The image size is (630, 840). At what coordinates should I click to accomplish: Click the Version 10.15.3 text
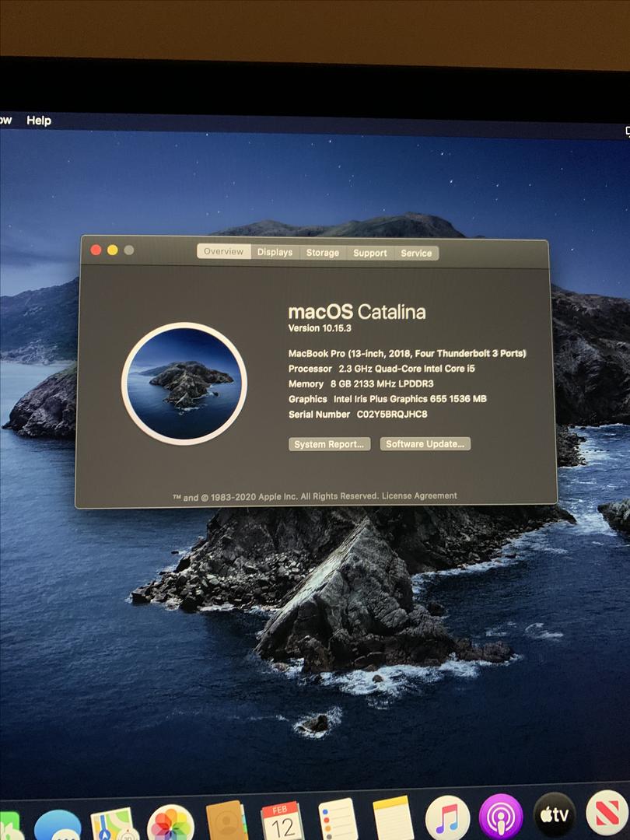tap(320, 328)
